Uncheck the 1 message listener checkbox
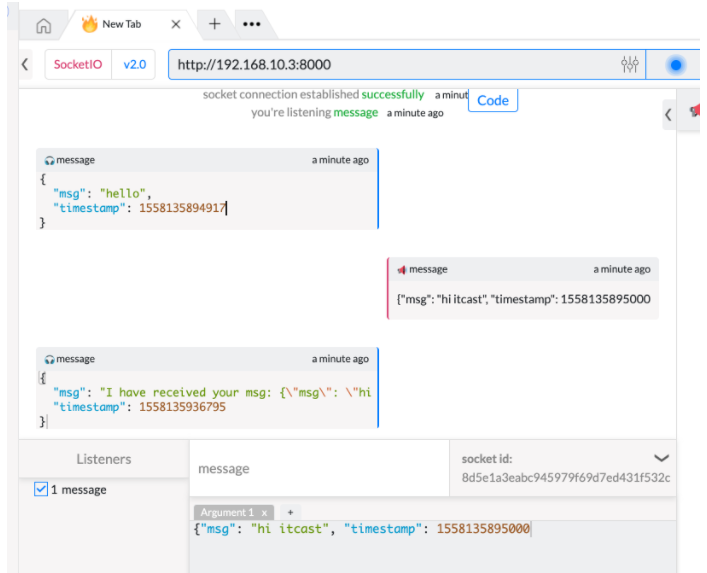 pyautogui.click(x=41, y=489)
